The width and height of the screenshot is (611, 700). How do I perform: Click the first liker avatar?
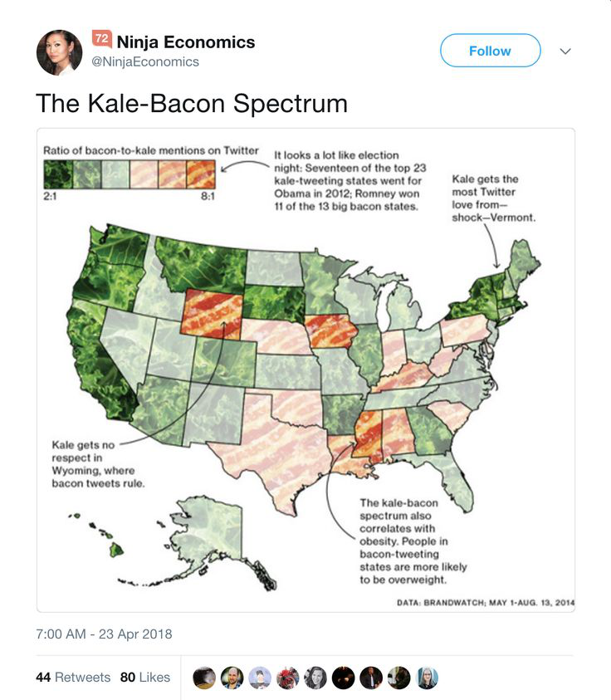tap(204, 678)
